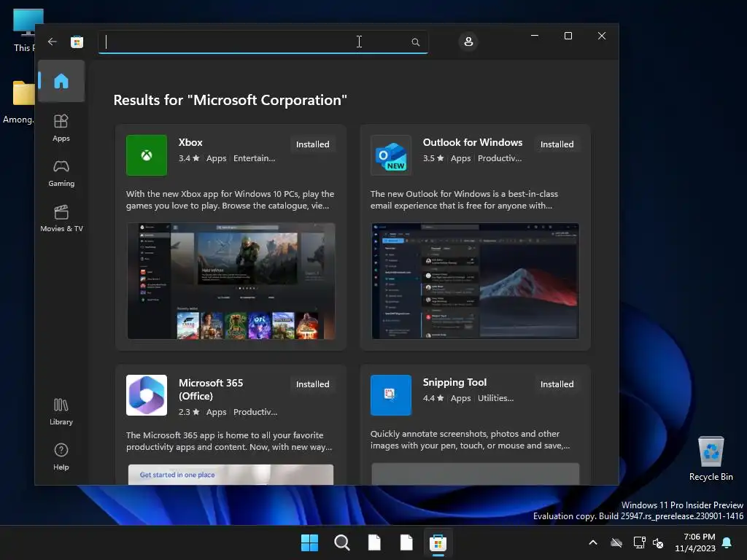Click the Snipping Tool description text
747x560 pixels.
tap(470, 440)
